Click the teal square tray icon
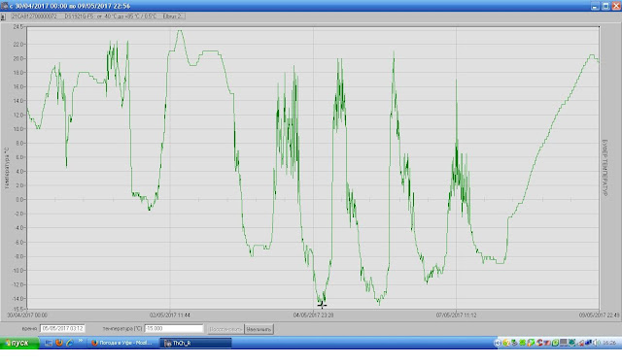This screenshot has width=622, height=364. click(x=572, y=343)
